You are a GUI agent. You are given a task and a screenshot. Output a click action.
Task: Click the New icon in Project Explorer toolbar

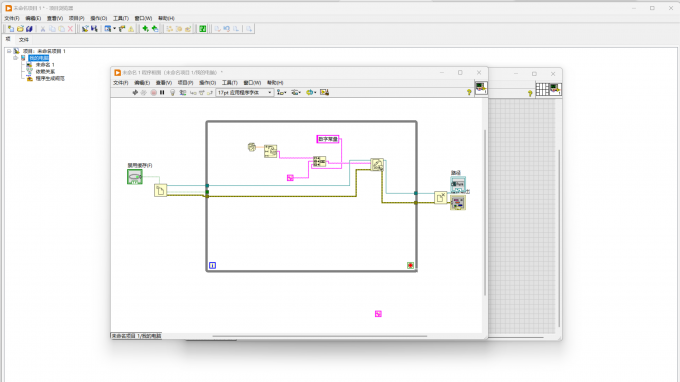coord(10,29)
